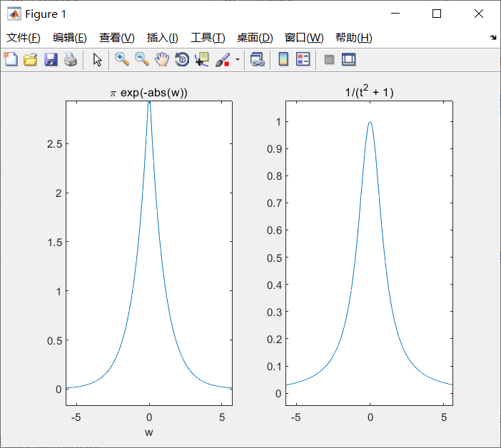
Task: Open the 编辑(E) menu
Action: click(x=70, y=38)
